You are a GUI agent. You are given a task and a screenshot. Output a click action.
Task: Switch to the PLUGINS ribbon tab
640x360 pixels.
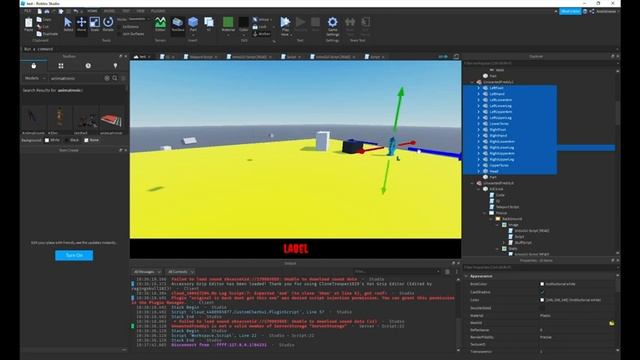tap(158, 11)
